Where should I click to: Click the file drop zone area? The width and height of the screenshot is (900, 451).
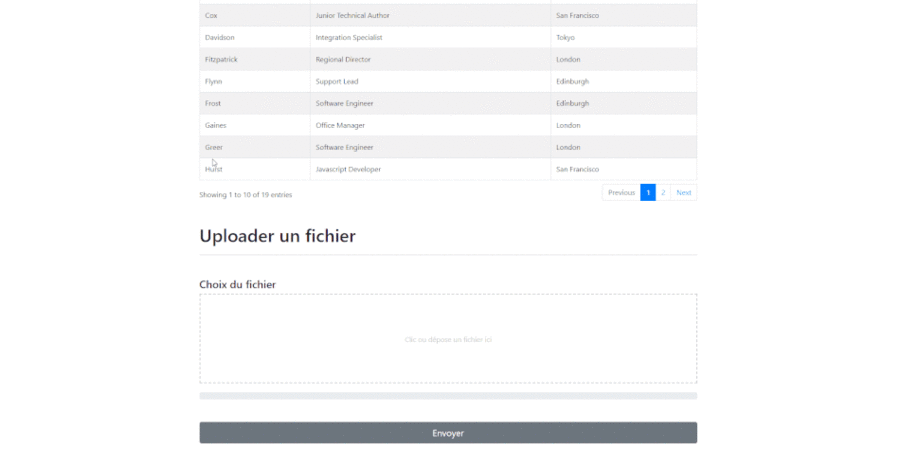[448, 339]
